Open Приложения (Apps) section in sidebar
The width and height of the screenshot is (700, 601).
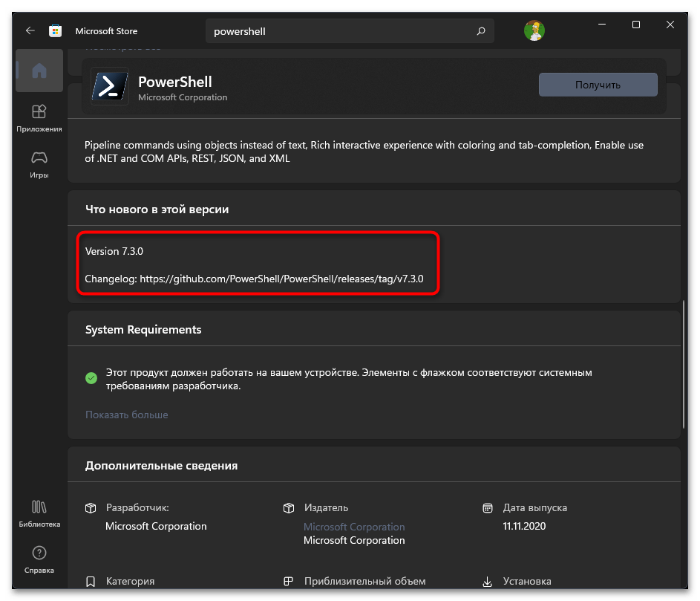click(x=39, y=117)
